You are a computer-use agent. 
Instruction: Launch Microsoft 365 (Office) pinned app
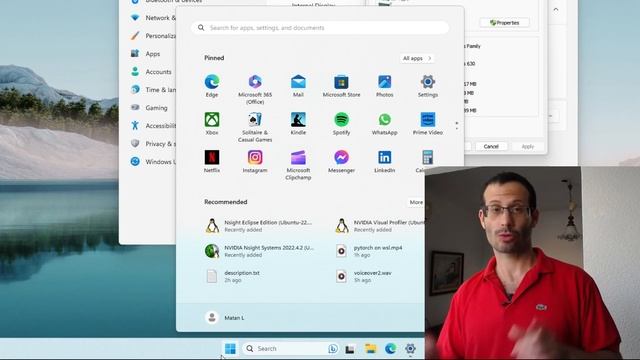click(x=255, y=89)
